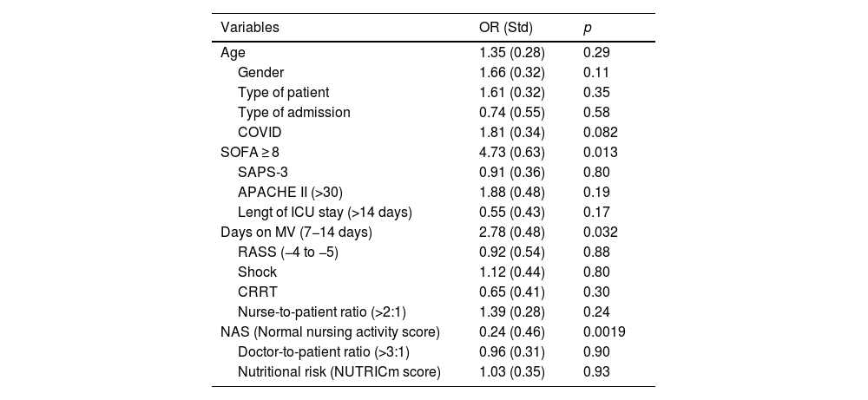868x400 pixels.
Task: Click Days on MV (7–14 days)
Action: pos(286,232)
